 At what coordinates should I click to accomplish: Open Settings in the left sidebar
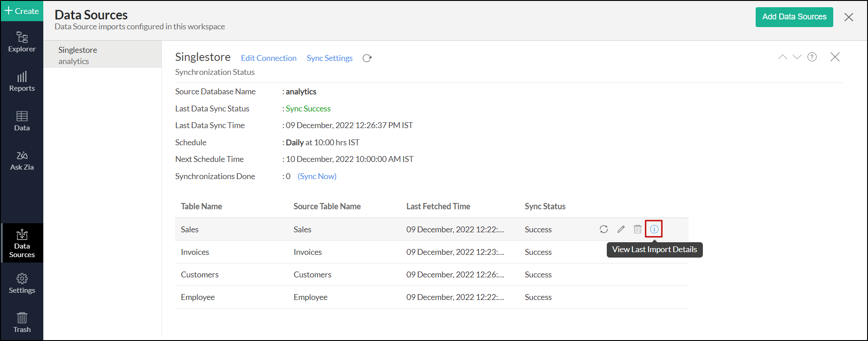pyautogui.click(x=22, y=283)
